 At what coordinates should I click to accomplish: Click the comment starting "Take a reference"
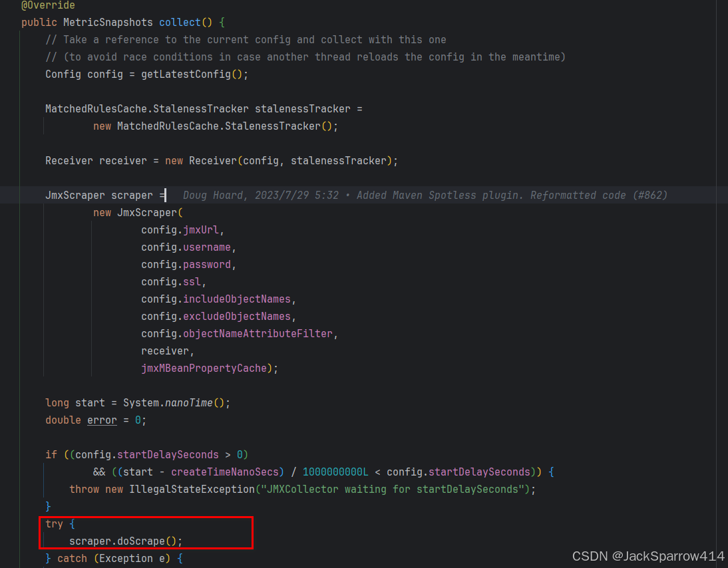click(x=246, y=40)
